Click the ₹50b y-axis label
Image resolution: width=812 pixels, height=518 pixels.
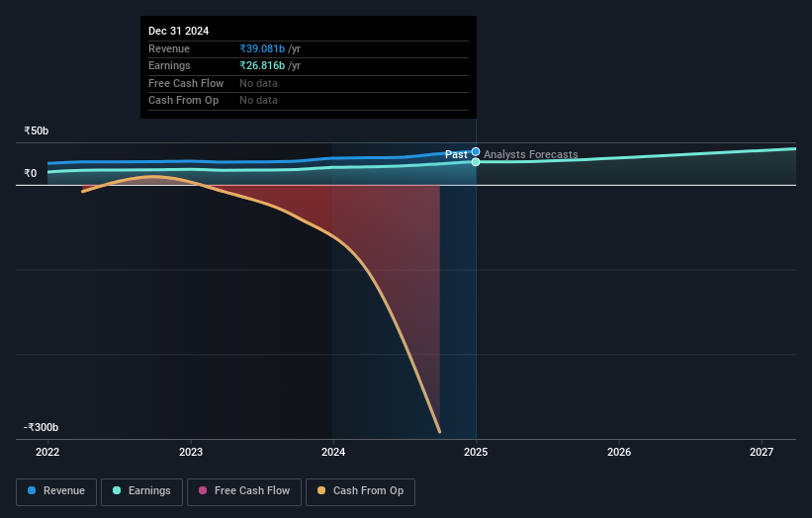point(37,130)
